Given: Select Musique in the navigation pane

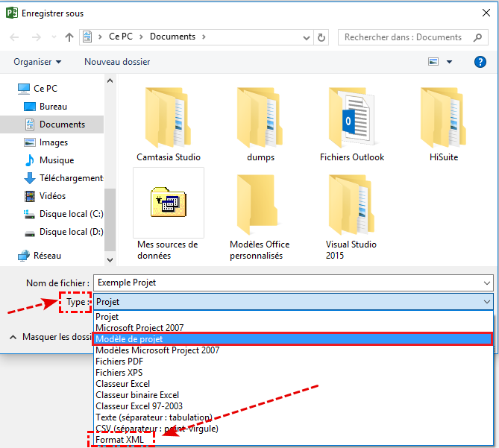Looking at the screenshot, I should pos(57,160).
